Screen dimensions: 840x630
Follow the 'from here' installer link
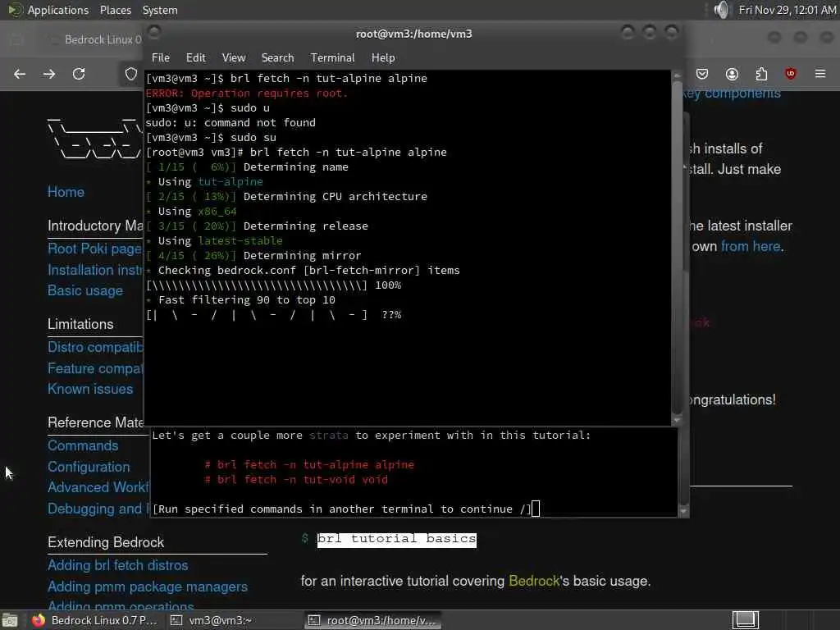pos(750,246)
